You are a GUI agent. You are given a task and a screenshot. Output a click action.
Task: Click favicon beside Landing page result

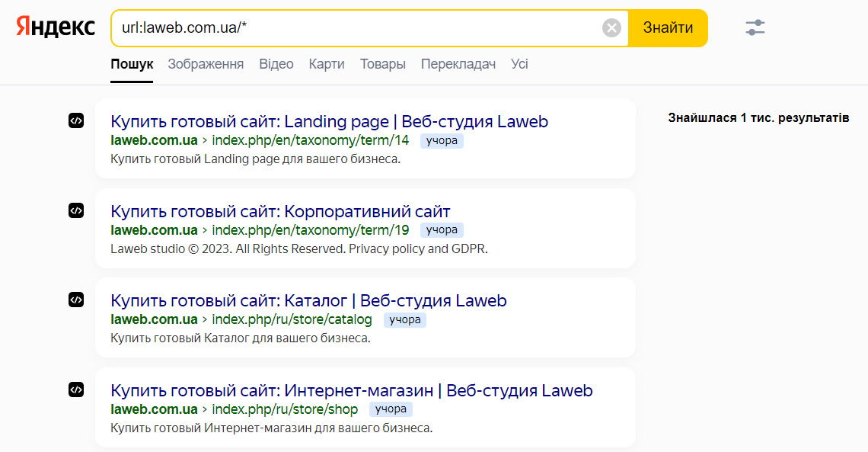pos(76,120)
